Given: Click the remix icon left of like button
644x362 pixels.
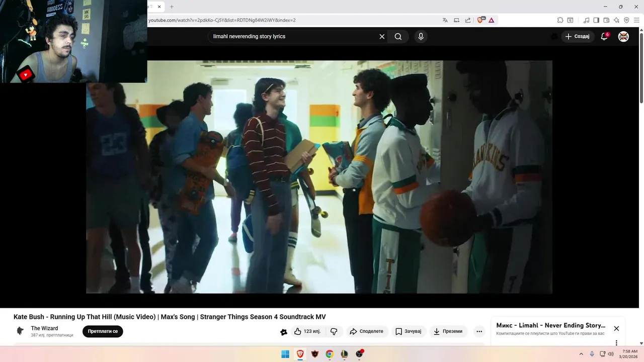Looking at the screenshot, I should (x=284, y=332).
